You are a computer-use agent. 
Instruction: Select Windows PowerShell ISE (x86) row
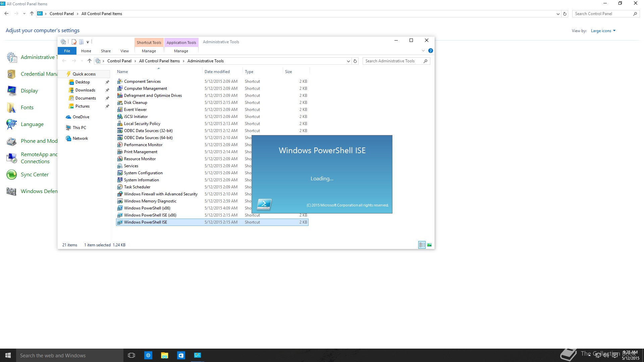pos(212,215)
